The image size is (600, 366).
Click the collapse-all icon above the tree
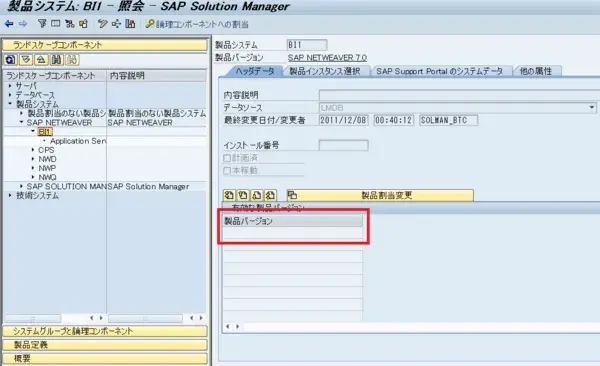[41, 60]
